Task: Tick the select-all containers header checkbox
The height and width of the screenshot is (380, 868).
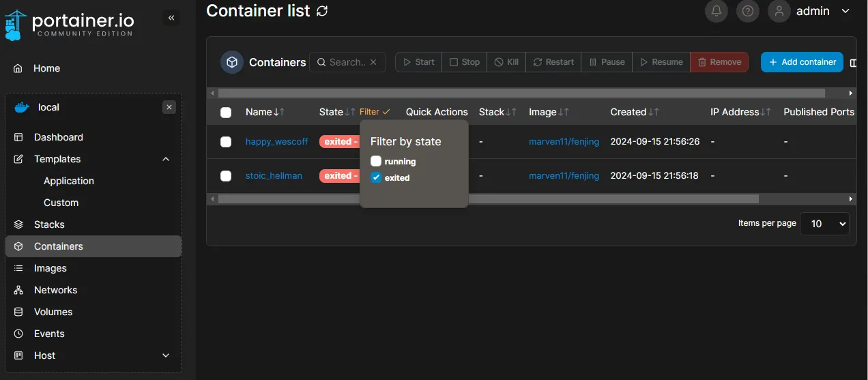Action: click(226, 113)
